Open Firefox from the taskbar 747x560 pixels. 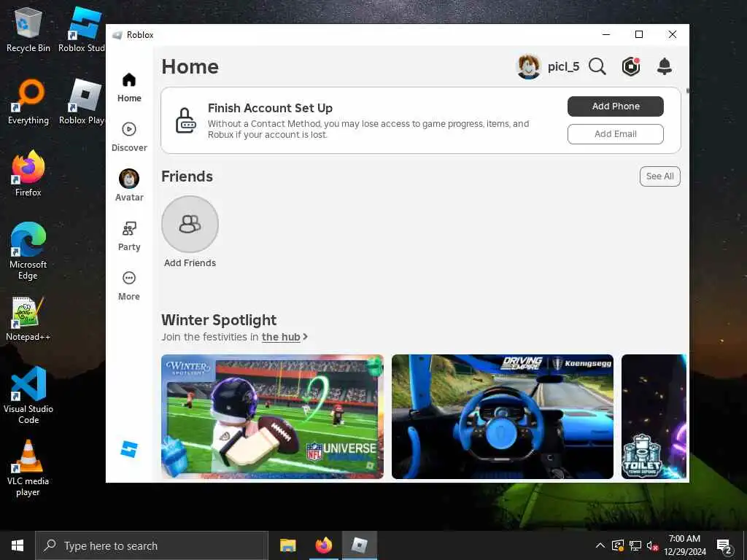click(323, 545)
